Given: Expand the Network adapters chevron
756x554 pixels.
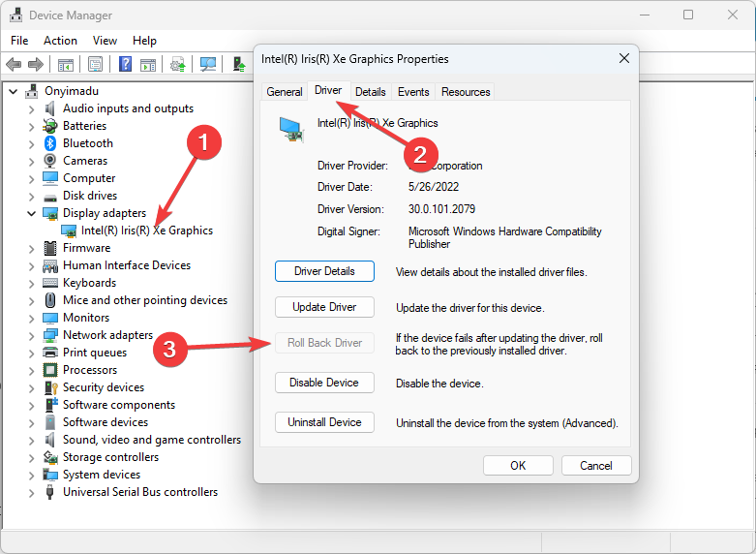Looking at the screenshot, I should (x=31, y=336).
